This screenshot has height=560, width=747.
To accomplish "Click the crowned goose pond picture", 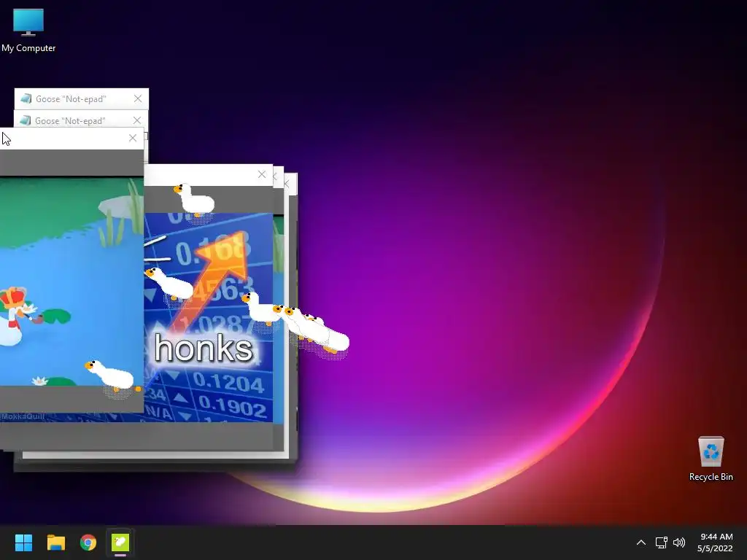I will click(x=71, y=281).
